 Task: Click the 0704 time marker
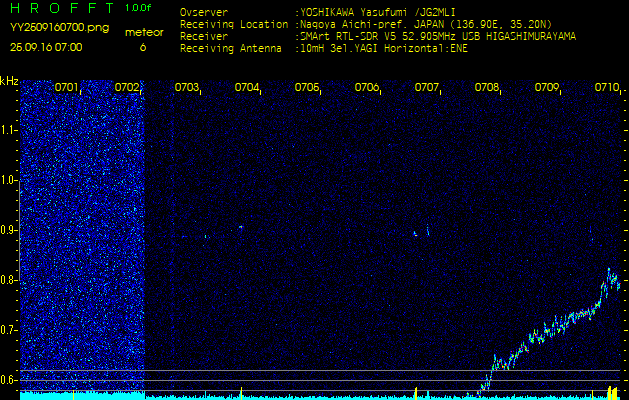point(246,87)
